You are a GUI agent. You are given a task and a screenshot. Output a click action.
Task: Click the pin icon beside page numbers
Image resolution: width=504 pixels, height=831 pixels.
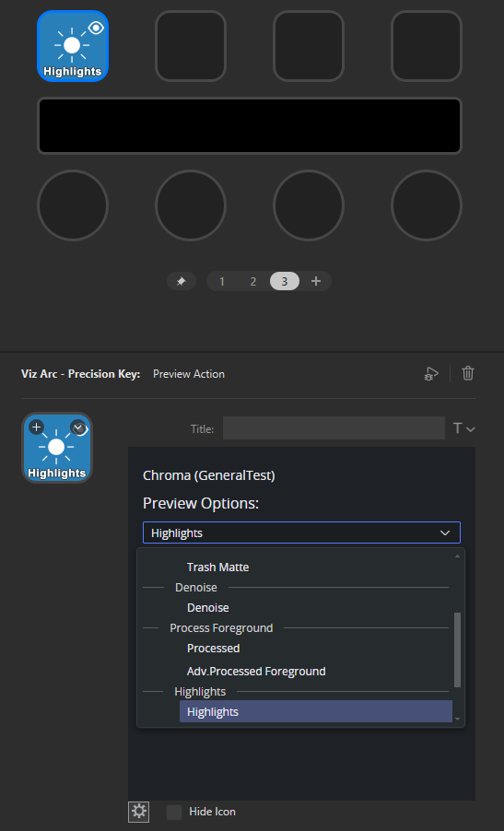click(182, 281)
